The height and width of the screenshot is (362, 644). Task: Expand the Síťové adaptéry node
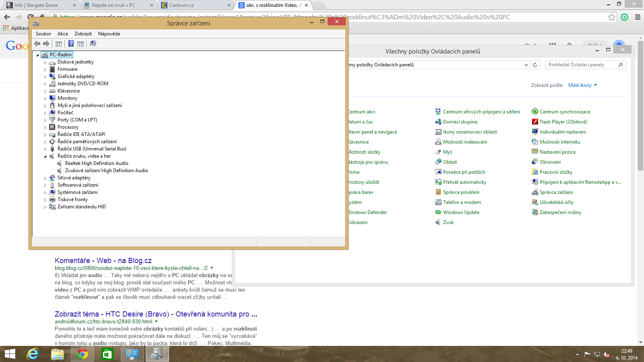pyautogui.click(x=45, y=178)
